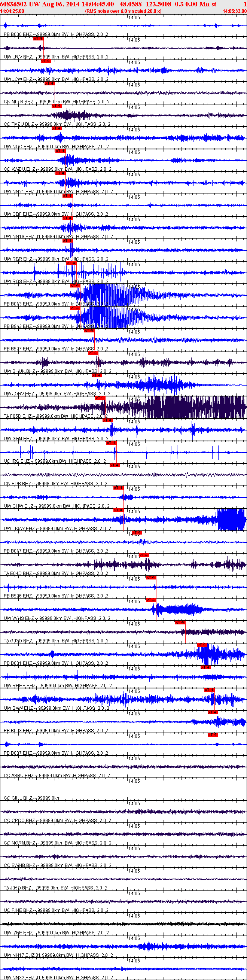Select the PB B006 EHZ station label
This screenshot has width=247, height=980.
56,34
